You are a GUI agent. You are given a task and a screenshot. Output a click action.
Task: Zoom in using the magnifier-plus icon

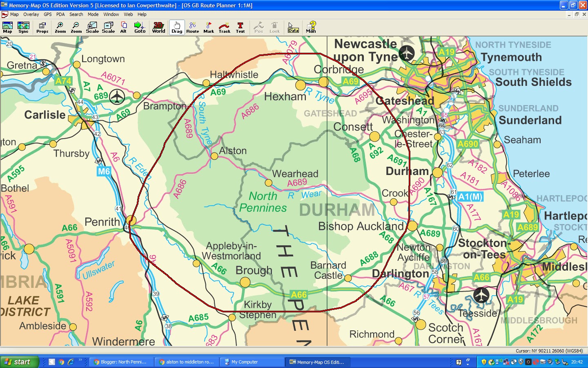click(60, 27)
